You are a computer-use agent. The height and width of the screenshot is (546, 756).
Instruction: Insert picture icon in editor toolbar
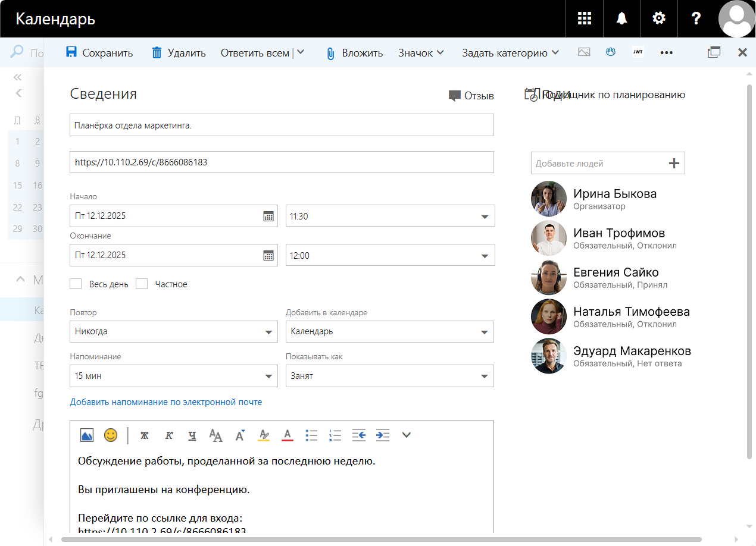[87, 435]
